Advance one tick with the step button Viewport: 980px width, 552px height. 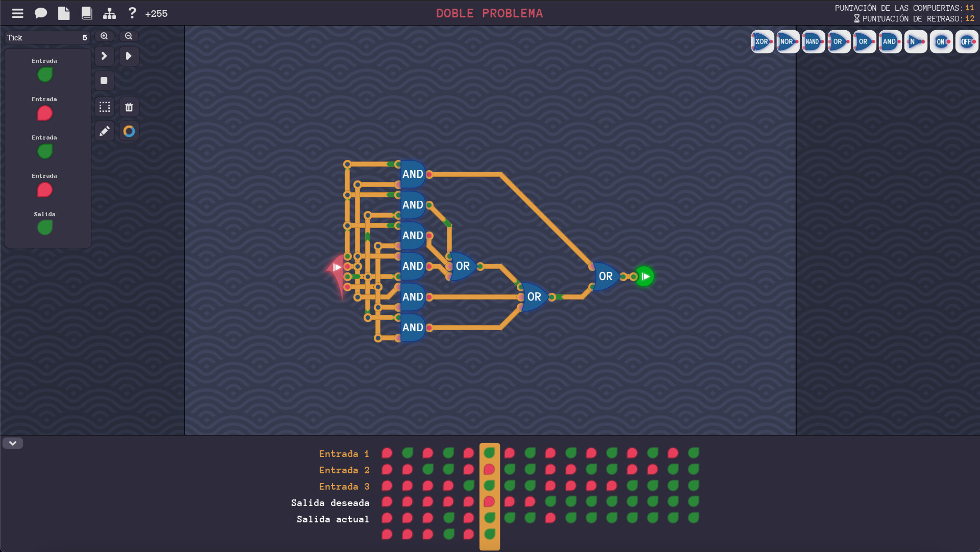pos(104,56)
